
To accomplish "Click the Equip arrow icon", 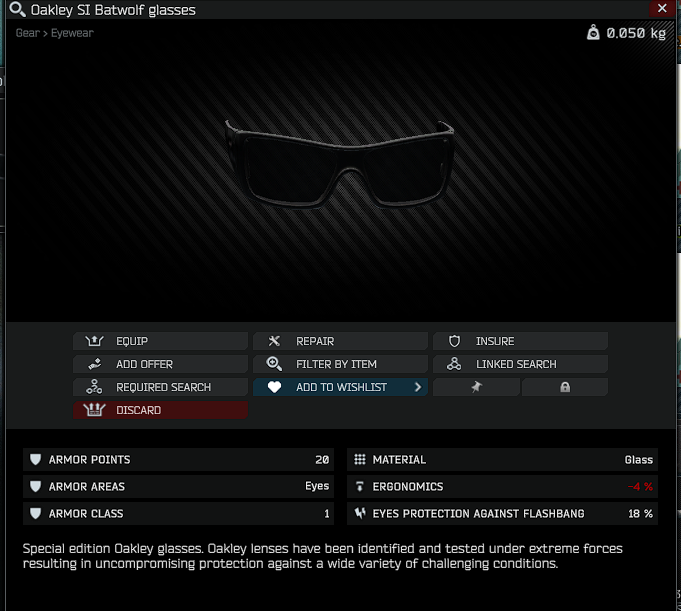I will click(x=94, y=341).
